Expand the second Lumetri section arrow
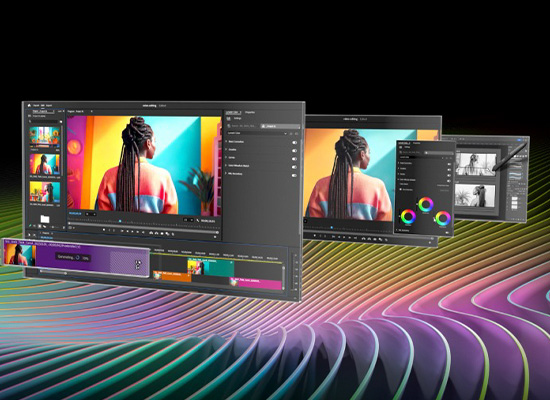The height and width of the screenshot is (400, 550). click(226, 149)
